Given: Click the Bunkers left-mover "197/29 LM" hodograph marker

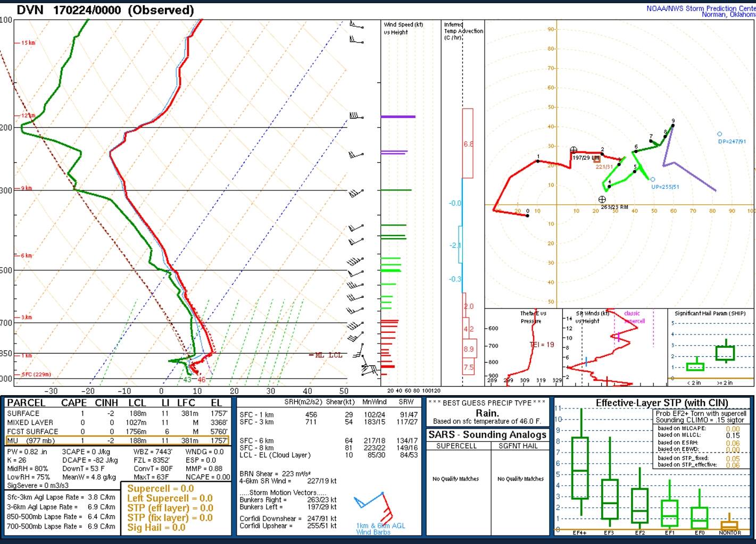Looking at the screenshot, I should pyautogui.click(x=574, y=150).
